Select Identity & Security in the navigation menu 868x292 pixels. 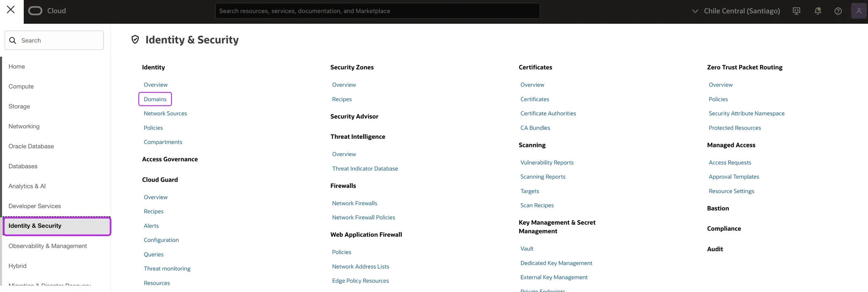57,226
